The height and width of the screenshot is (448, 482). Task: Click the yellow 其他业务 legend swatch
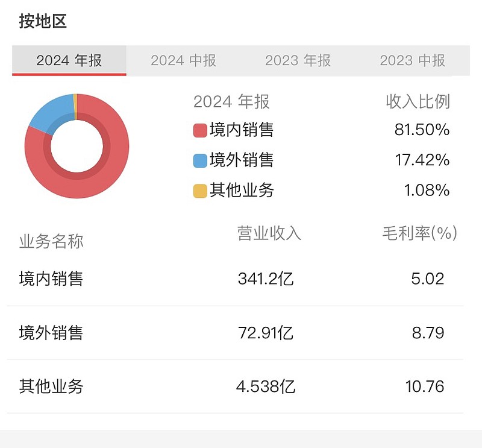click(x=200, y=191)
